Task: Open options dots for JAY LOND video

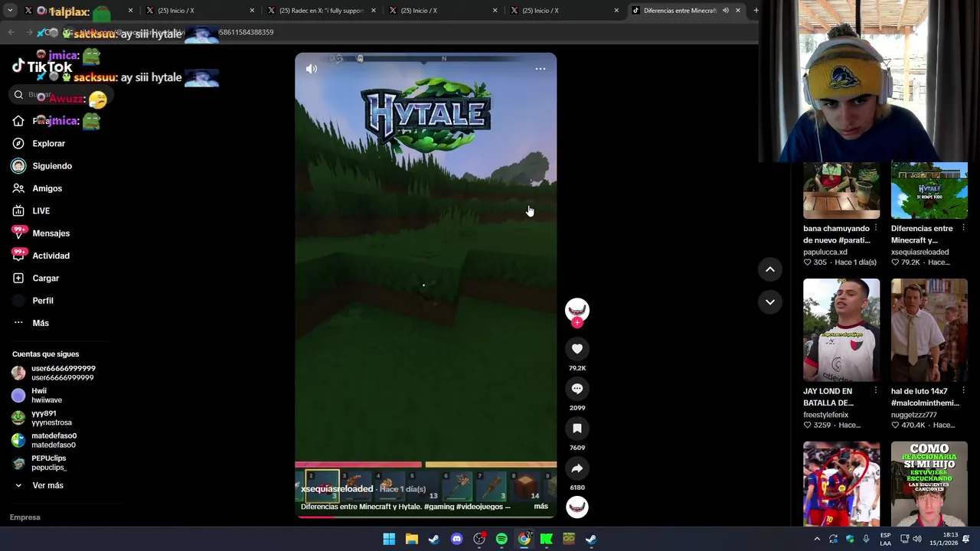Action: [876, 391]
